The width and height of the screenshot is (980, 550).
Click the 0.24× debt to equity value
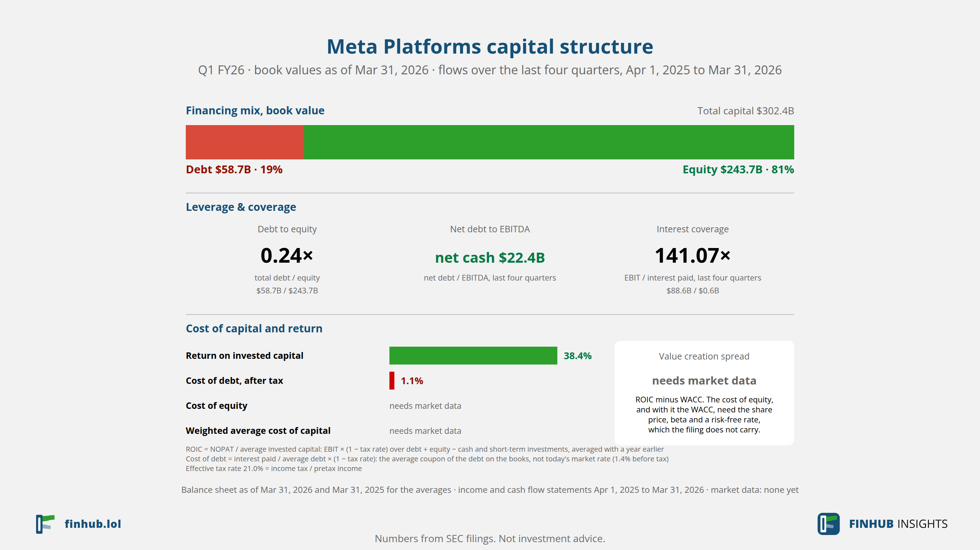tap(287, 255)
